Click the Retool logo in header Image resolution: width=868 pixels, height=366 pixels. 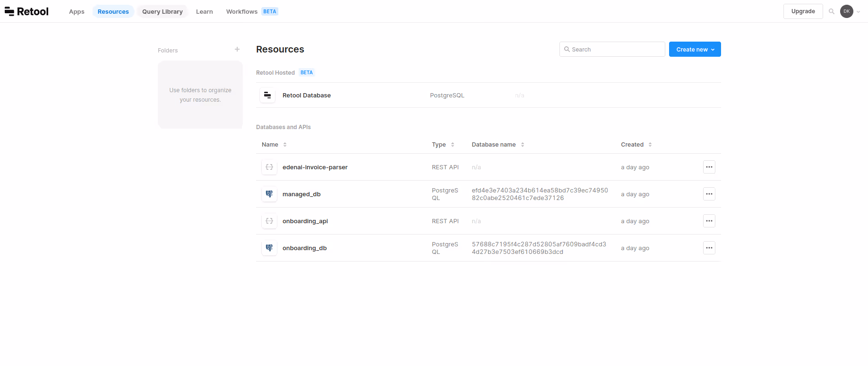26,11
